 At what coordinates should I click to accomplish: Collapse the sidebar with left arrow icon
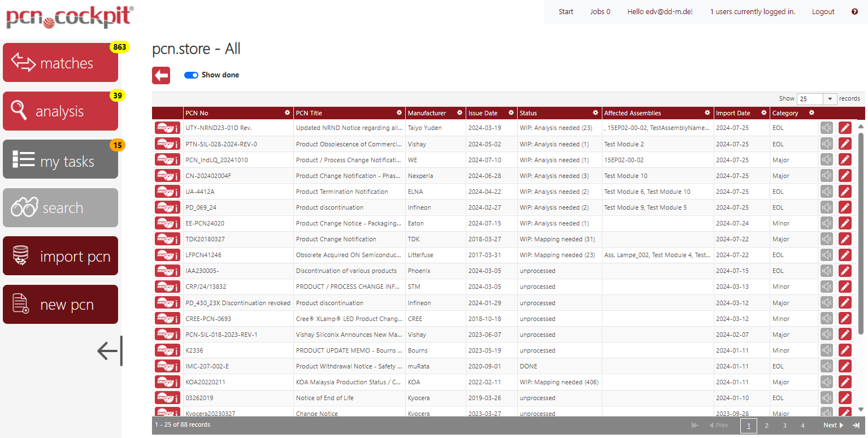click(109, 351)
